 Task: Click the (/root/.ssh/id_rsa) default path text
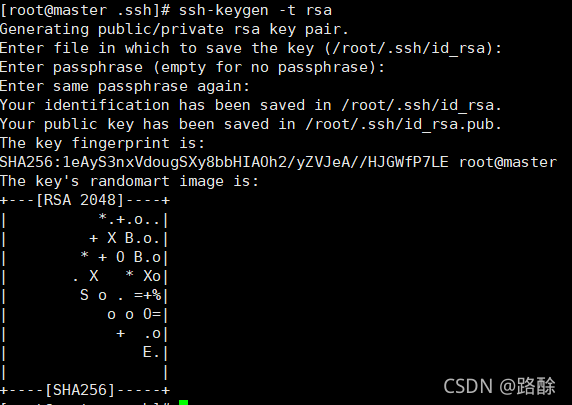[x=409, y=48]
